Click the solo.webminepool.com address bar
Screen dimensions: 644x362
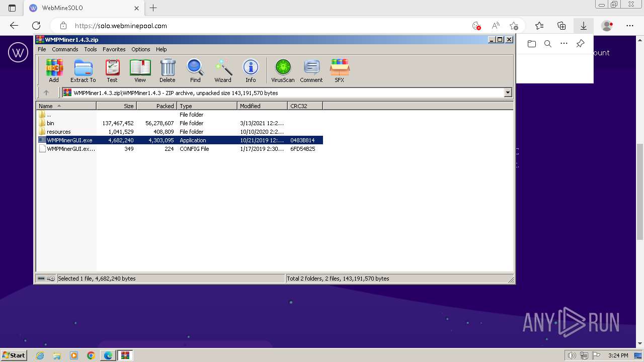click(x=262, y=26)
